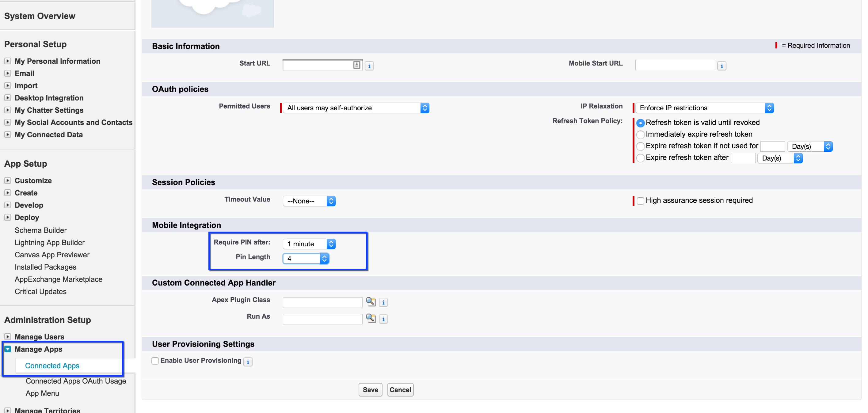The height and width of the screenshot is (413, 868).
Task: Expand My Personal Information section
Action: pyautogui.click(x=8, y=61)
